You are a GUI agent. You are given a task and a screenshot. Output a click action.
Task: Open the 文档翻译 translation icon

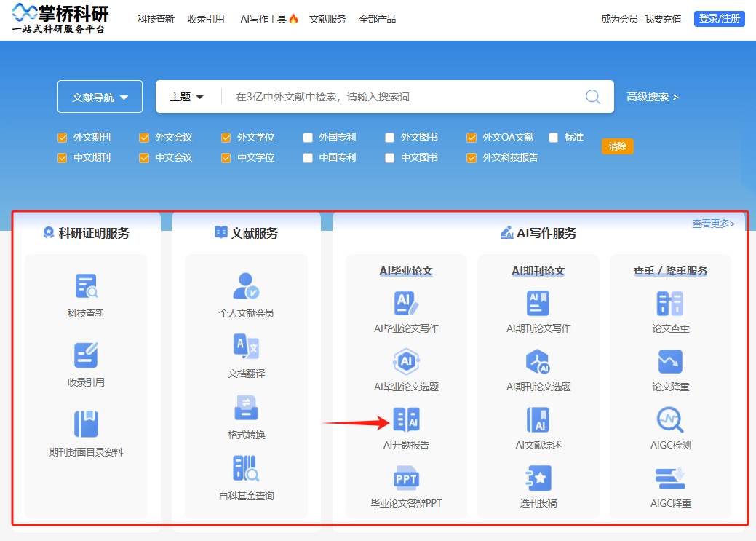pos(246,347)
